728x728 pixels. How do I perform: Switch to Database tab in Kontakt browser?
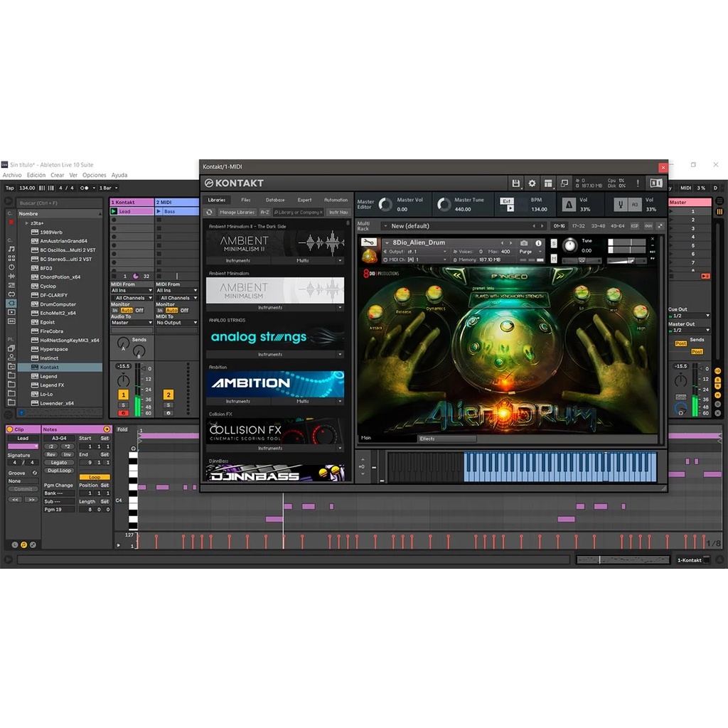click(275, 200)
